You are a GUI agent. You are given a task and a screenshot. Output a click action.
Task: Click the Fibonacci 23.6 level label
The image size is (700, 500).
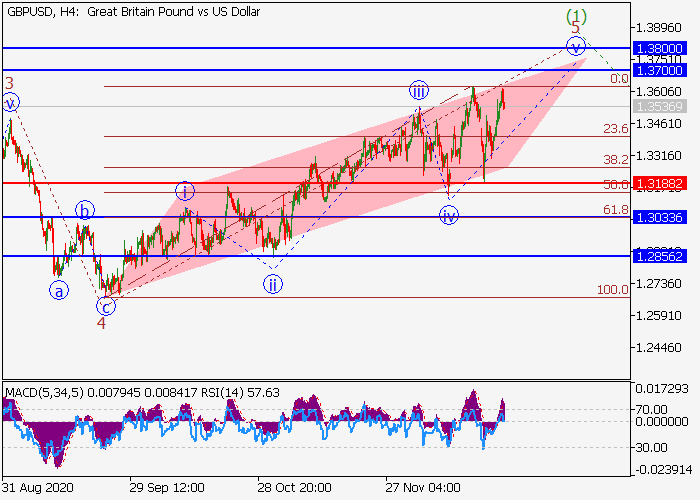pyautogui.click(x=616, y=129)
